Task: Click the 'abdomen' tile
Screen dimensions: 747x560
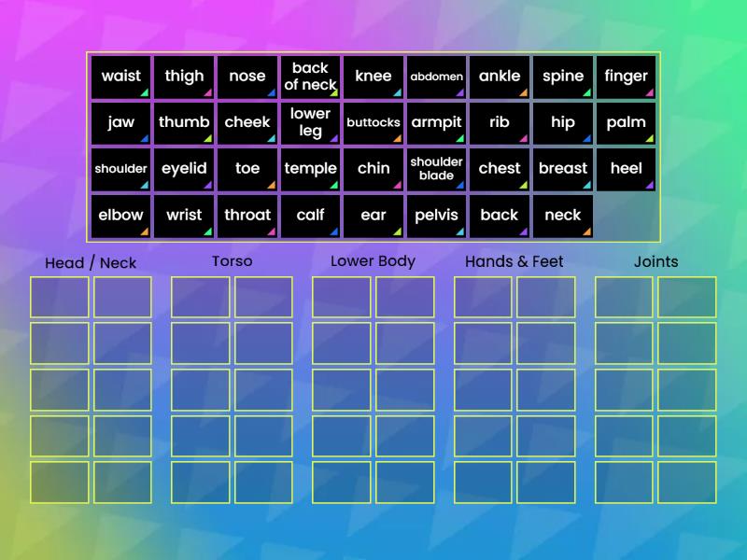Action: 436,77
